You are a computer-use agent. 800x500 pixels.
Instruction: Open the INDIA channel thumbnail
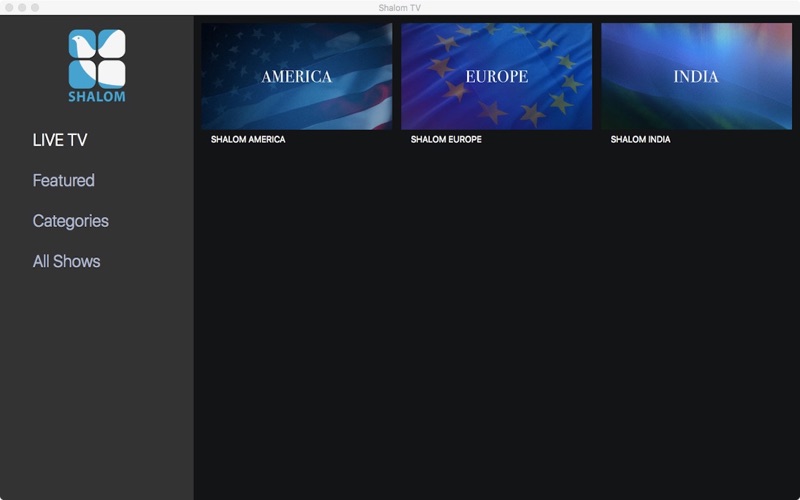[x=696, y=76]
